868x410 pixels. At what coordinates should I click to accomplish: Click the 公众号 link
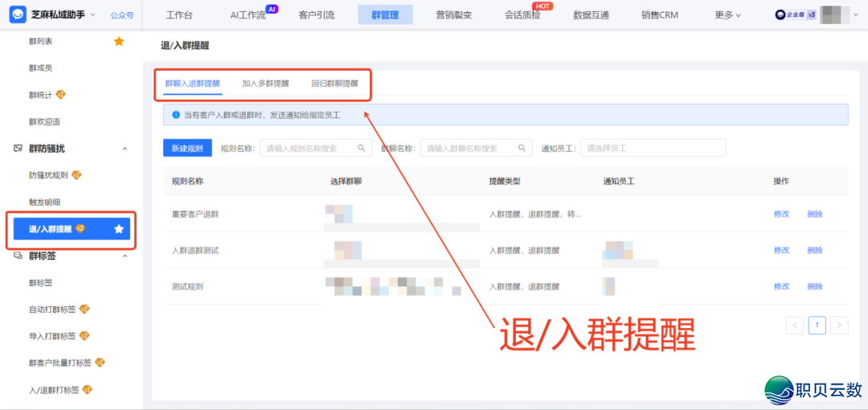coord(122,15)
